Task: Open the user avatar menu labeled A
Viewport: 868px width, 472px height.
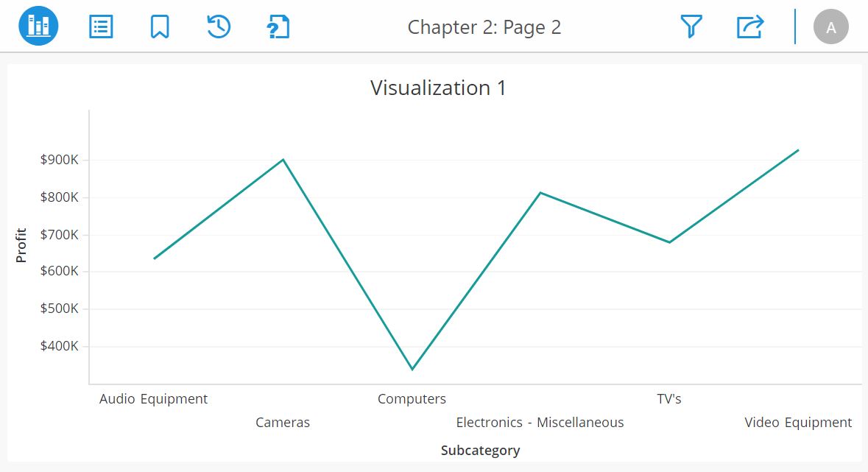Action: [x=830, y=27]
